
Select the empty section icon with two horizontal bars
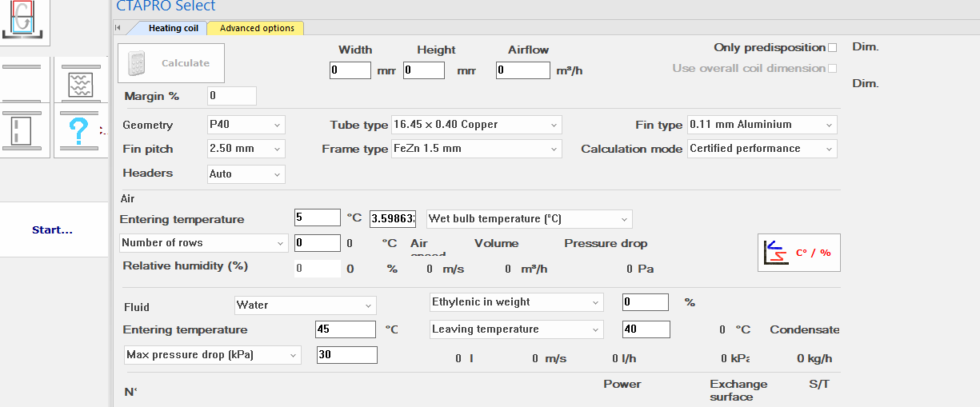[x=25, y=79]
